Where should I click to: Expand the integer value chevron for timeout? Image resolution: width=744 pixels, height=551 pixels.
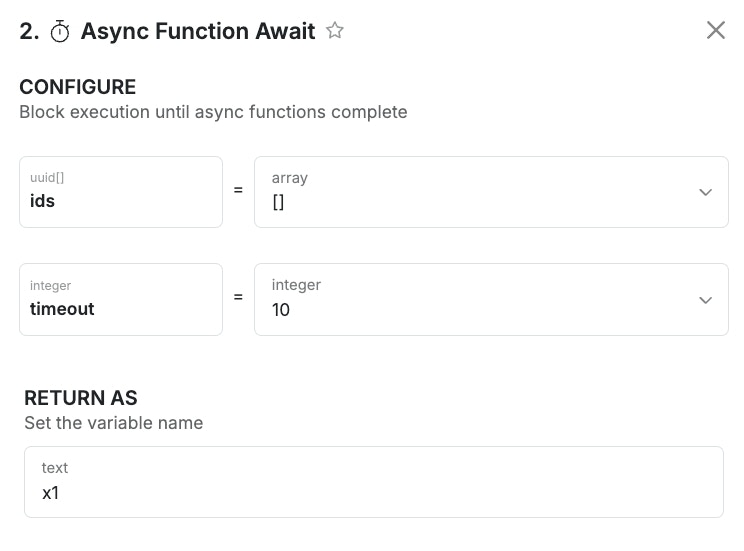pyautogui.click(x=705, y=300)
